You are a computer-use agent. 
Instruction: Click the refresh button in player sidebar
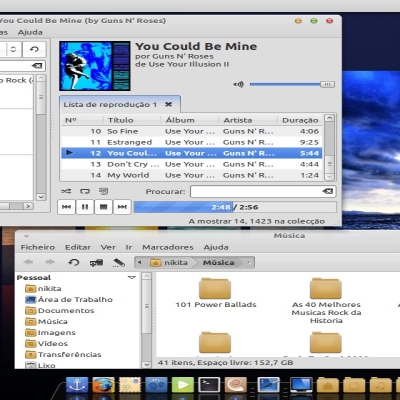click(34, 49)
